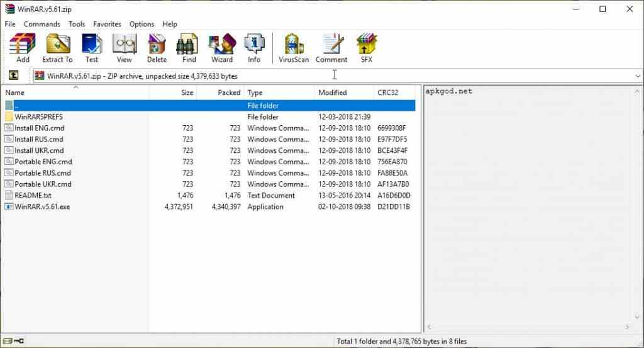
Task: Click the disk drive status bar icon
Action: [8, 341]
